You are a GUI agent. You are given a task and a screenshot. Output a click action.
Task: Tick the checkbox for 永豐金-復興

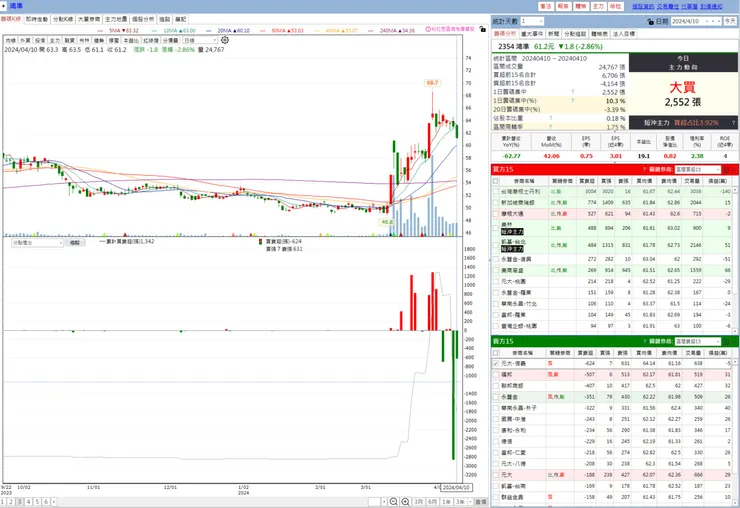point(496,259)
